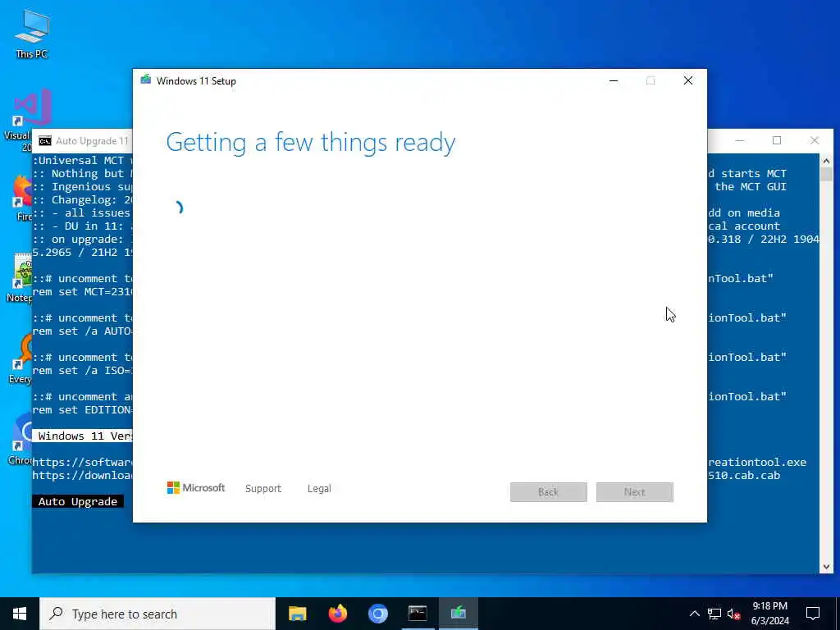Close the Auto Upgrade console window
Image resolution: width=840 pixels, height=630 pixels.
pos(815,140)
